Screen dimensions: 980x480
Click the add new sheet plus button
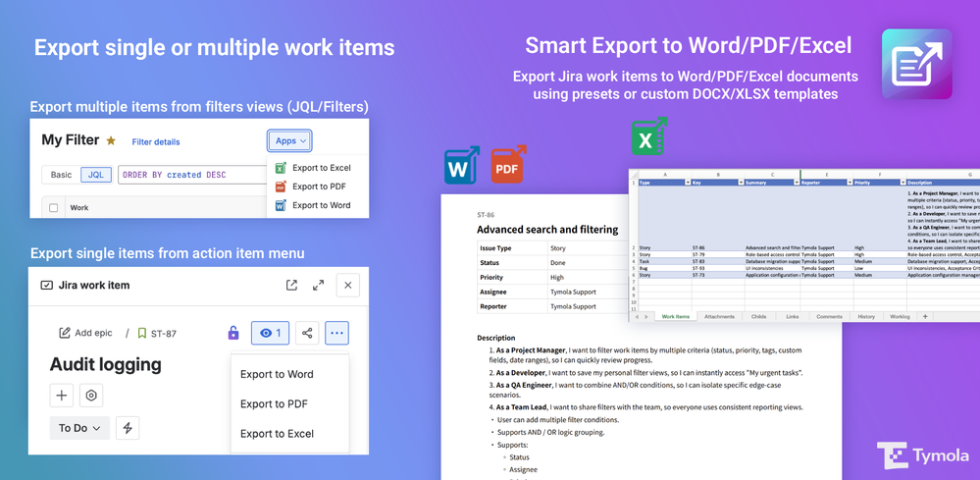[925, 316]
